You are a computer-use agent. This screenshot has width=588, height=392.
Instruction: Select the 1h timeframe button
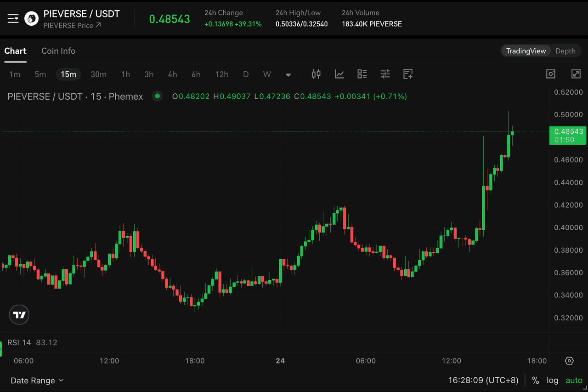(x=125, y=74)
